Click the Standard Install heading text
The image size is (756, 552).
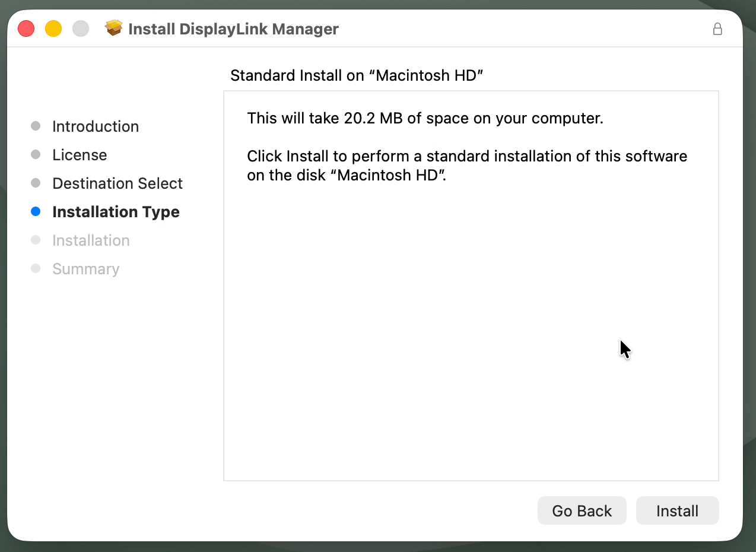(357, 75)
